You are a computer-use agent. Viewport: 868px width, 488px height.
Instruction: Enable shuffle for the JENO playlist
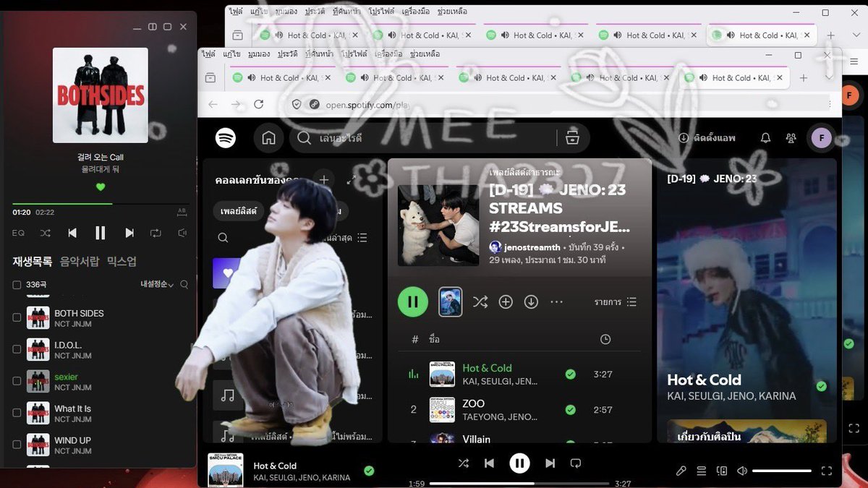[x=480, y=301]
